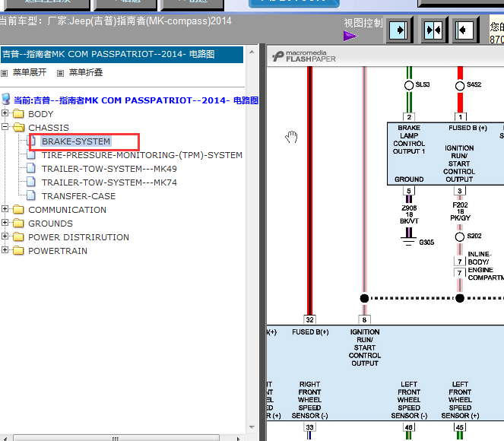Expand the GROUNDS tree node
Image resolution: width=504 pixels, height=441 pixels.
[x=5, y=223]
